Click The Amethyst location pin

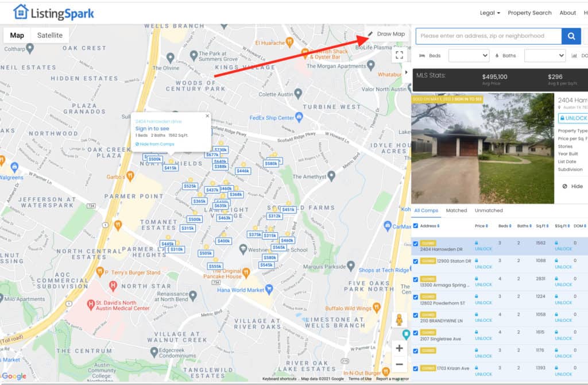point(331,176)
